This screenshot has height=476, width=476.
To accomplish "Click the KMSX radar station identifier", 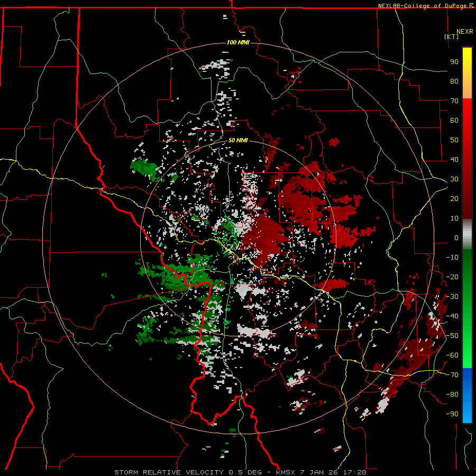I will [286, 472].
